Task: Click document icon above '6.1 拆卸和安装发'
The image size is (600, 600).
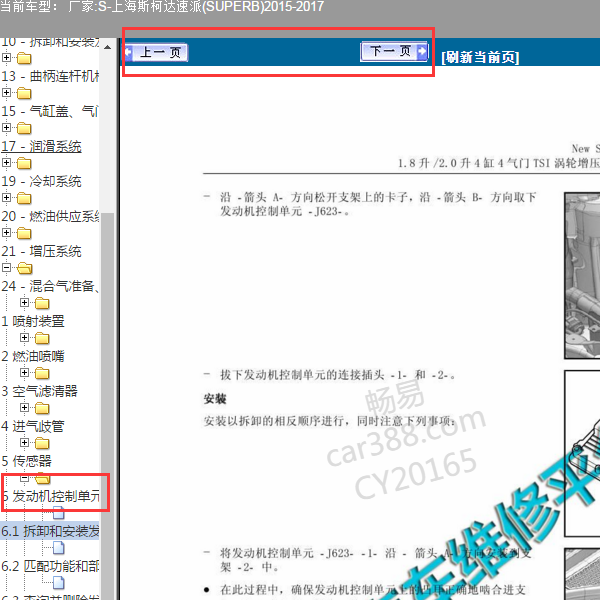Action: click(59, 513)
